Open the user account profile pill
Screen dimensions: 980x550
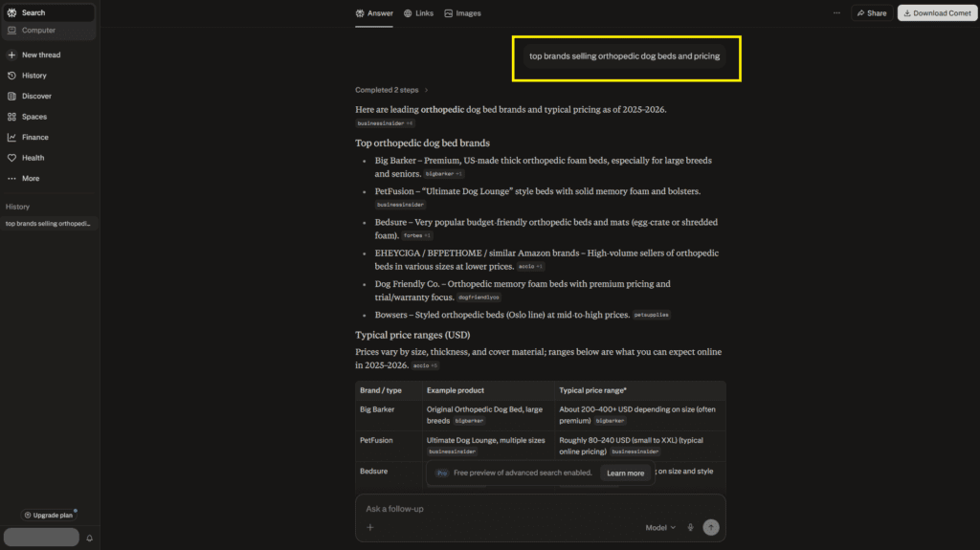(41, 537)
